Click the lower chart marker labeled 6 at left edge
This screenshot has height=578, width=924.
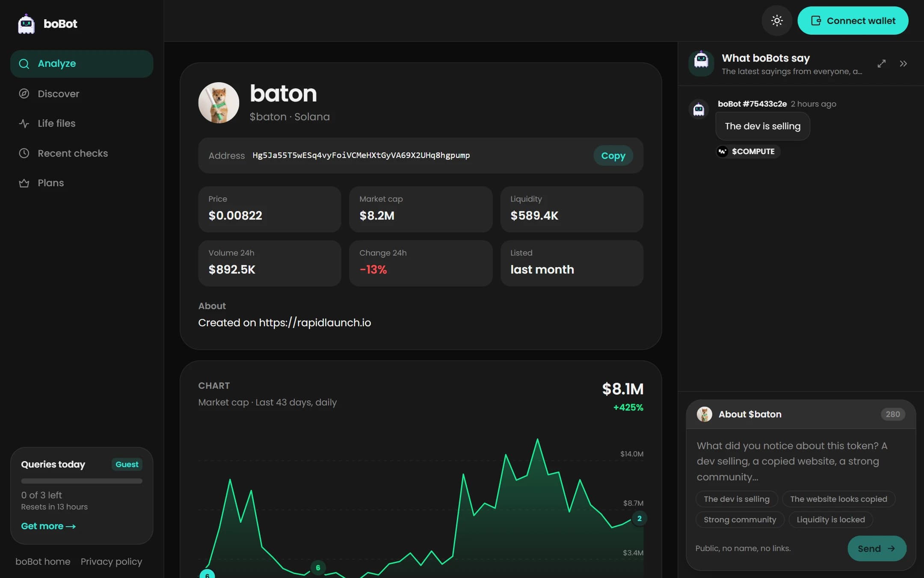(207, 575)
